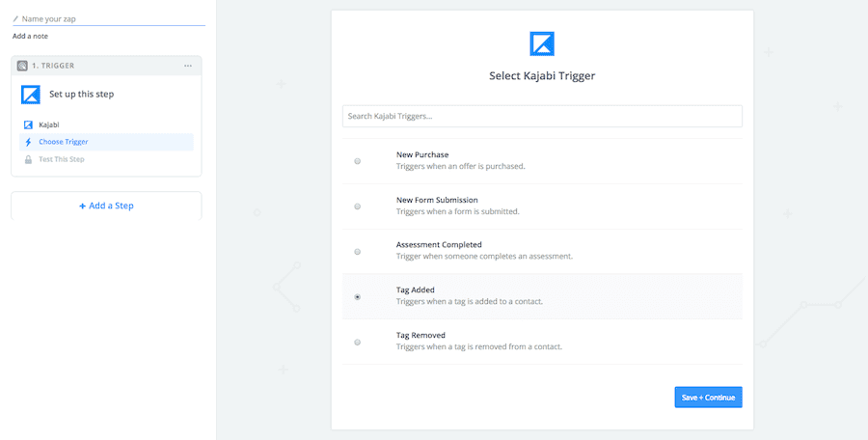
Task: Open the Test This Step item
Action: 62,159
